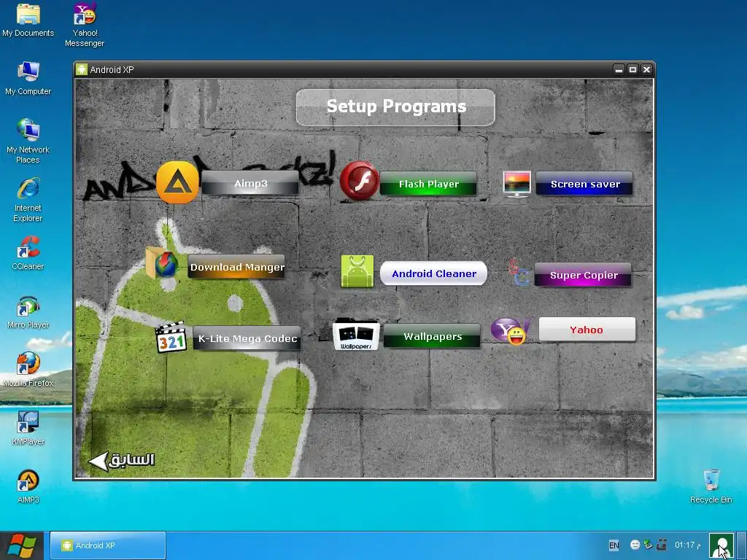
Task: Choose the blue Screen saver button
Action: [x=584, y=184]
